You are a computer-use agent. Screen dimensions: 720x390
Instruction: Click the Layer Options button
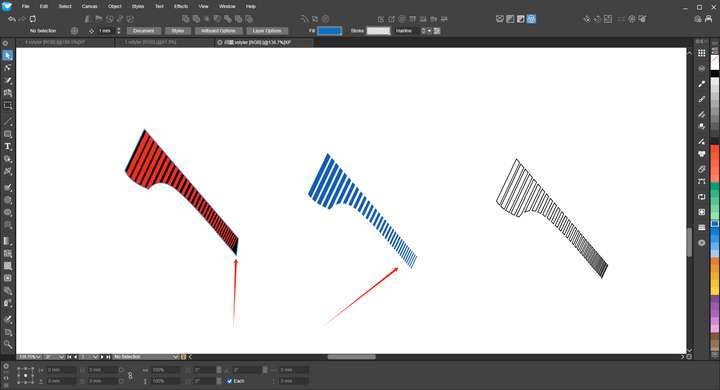(x=267, y=31)
